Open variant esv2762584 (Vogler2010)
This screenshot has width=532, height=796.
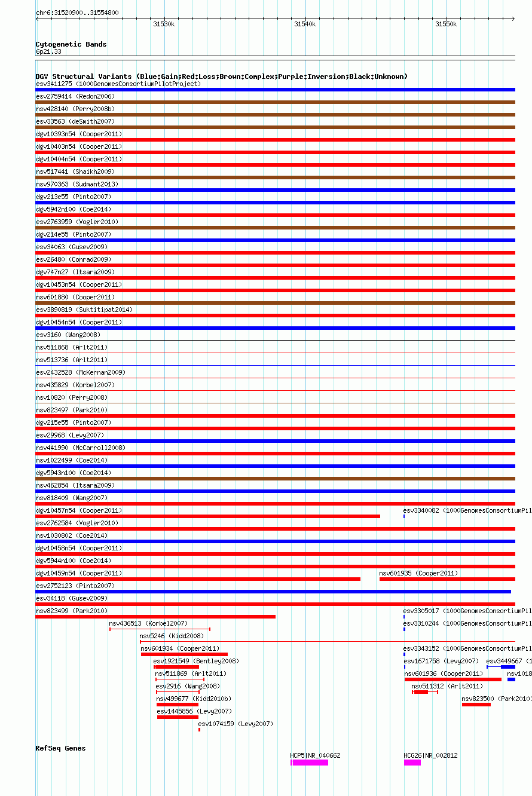[x=77, y=523]
